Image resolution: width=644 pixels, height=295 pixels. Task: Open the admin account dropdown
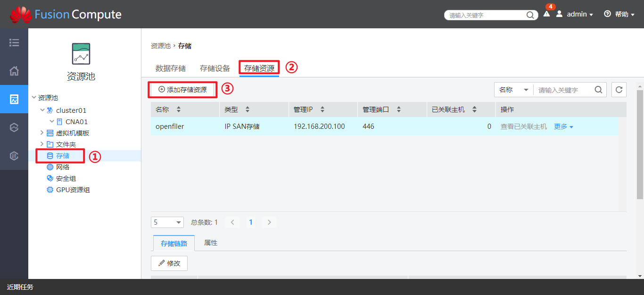coord(580,14)
